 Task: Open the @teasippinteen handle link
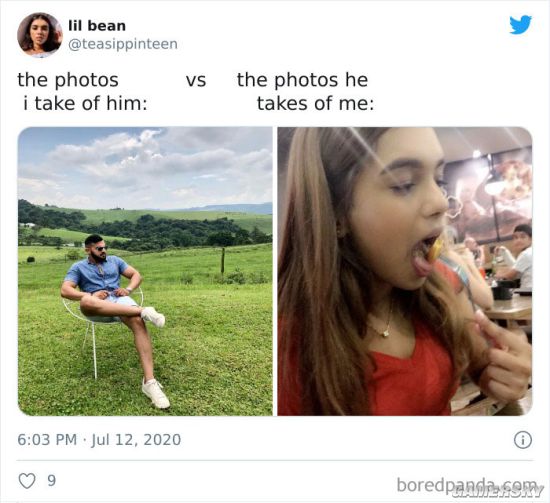click(x=123, y=45)
